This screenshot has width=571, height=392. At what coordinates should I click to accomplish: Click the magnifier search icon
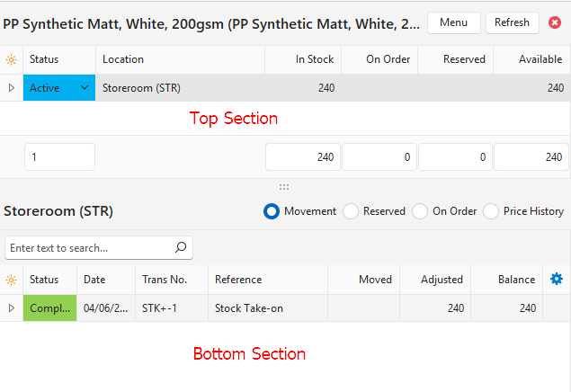[180, 247]
